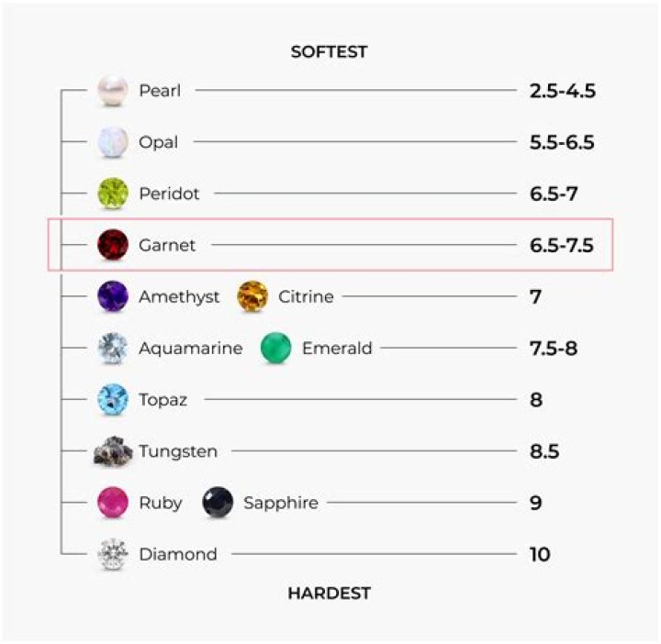Click the white Pearl gemstone icon

tap(113, 91)
